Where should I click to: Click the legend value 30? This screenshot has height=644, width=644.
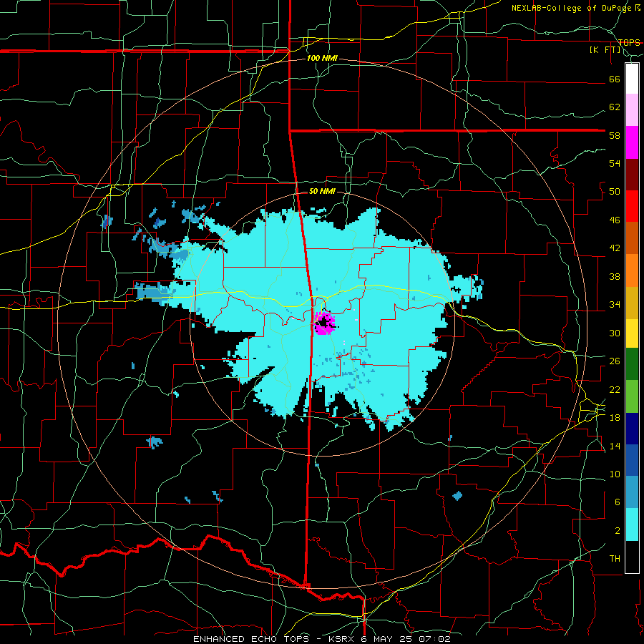tap(615, 333)
